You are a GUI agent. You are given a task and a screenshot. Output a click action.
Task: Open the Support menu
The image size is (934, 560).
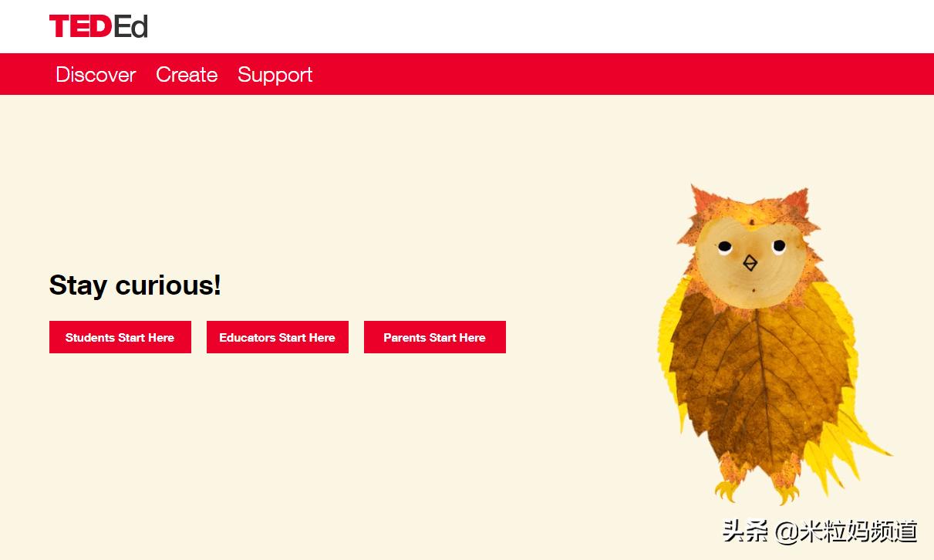pyautogui.click(x=275, y=75)
